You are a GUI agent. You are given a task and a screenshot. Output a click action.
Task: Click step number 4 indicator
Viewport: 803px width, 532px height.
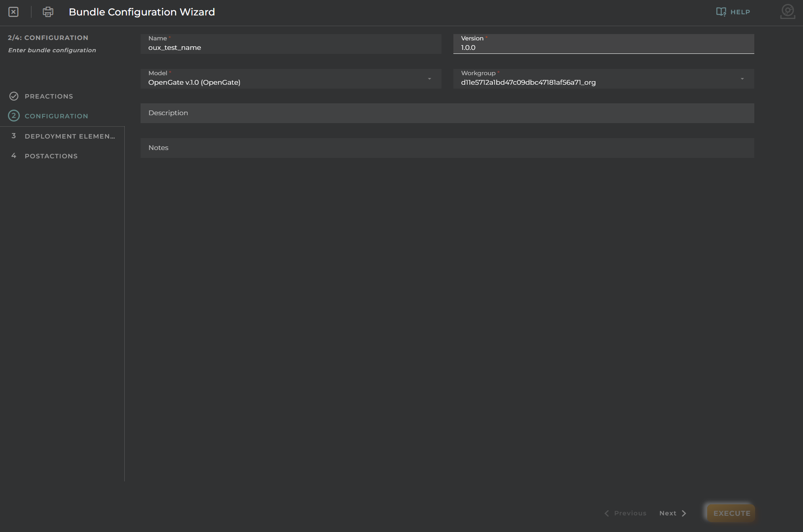tap(14, 156)
